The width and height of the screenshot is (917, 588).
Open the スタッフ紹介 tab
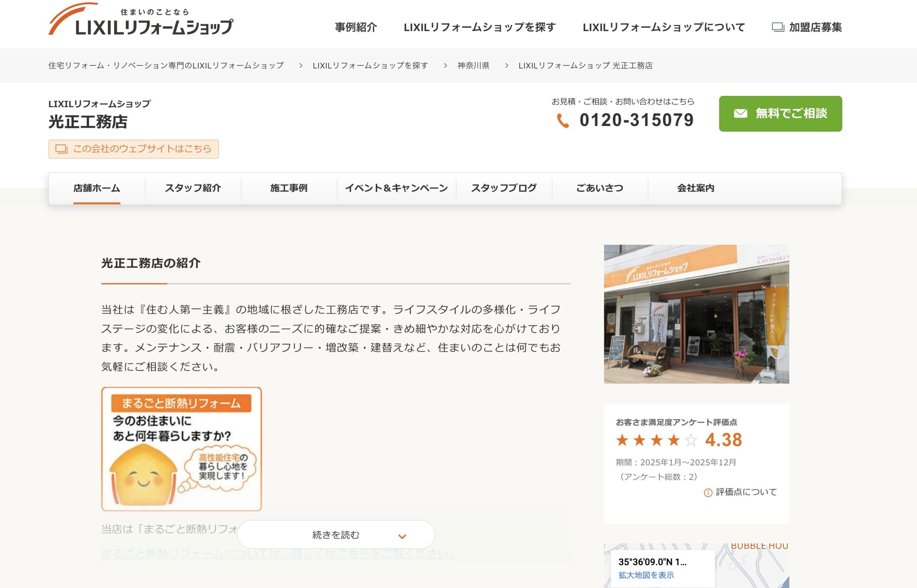click(x=193, y=188)
